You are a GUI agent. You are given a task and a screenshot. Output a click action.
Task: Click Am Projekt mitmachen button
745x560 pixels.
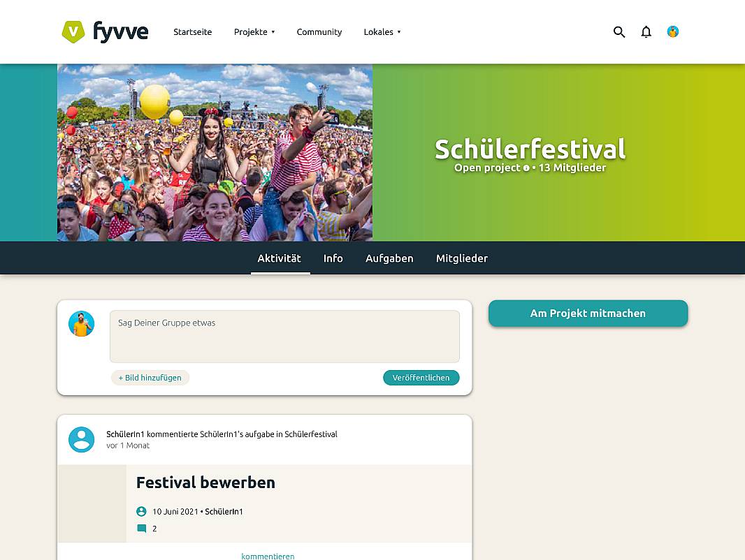[x=588, y=314]
